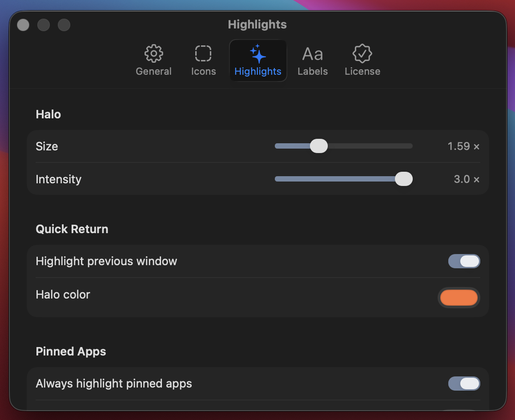Click Always highlight pinned apps label
The width and height of the screenshot is (515, 420).
tap(114, 384)
